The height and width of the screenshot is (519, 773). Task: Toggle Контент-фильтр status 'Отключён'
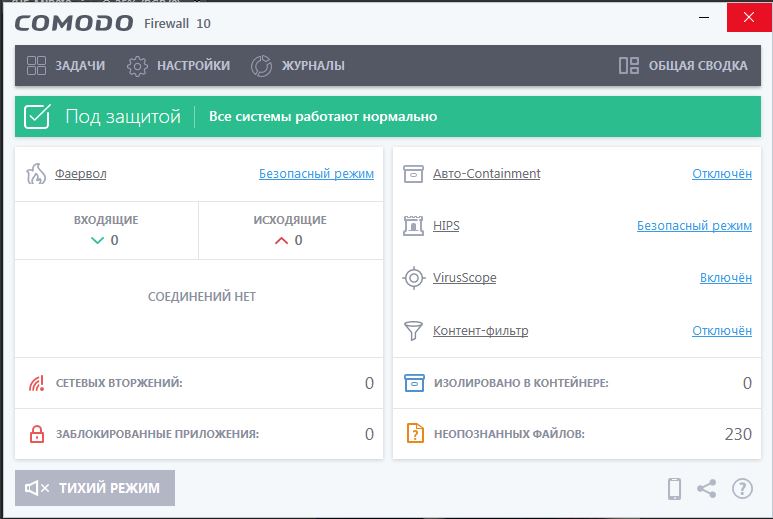(721, 330)
